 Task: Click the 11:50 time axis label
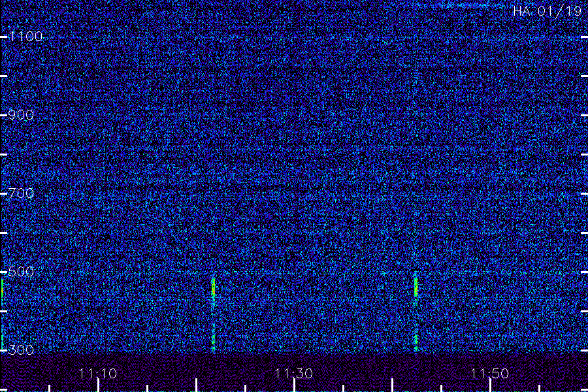coord(489,373)
